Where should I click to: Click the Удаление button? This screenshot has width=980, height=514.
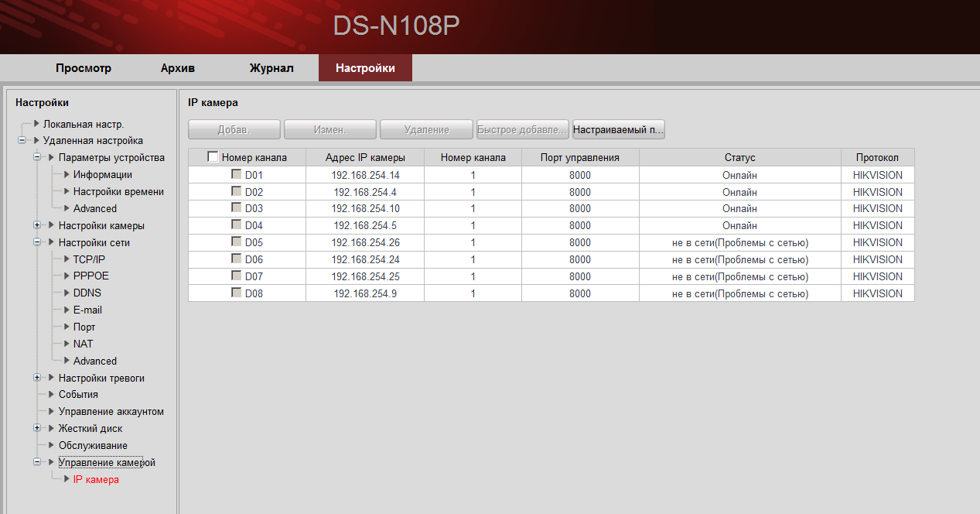(426, 129)
